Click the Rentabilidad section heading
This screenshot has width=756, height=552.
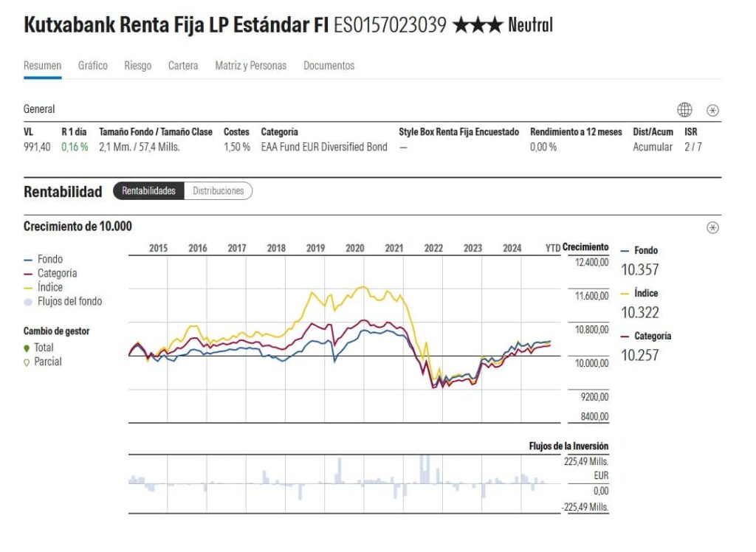coord(63,192)
